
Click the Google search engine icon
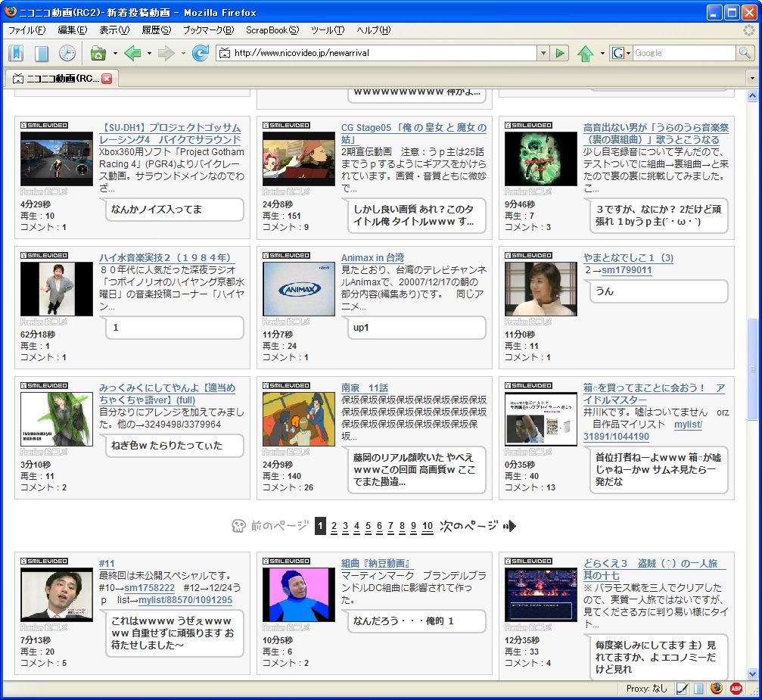click(x=618, y=53)
